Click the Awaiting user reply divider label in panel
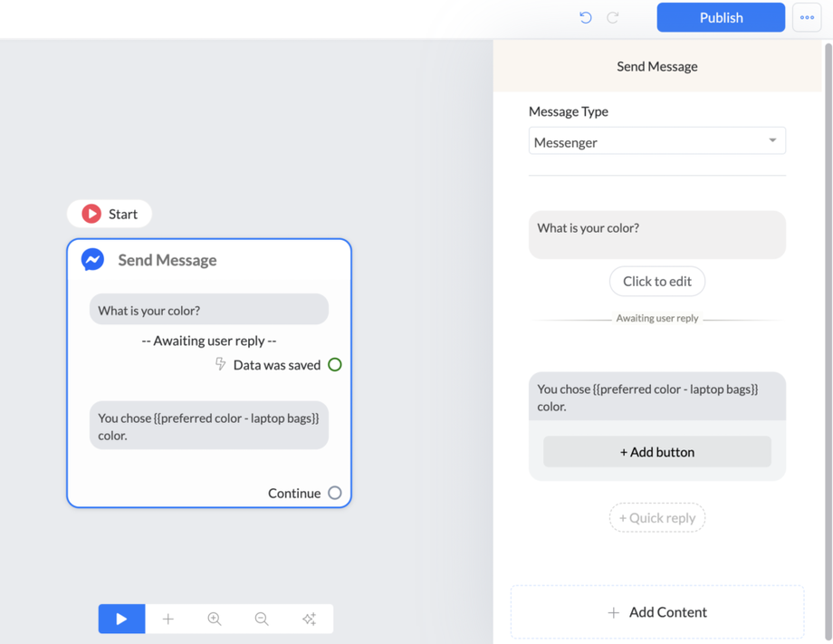The image size is (833, 644). coord(657,318)
